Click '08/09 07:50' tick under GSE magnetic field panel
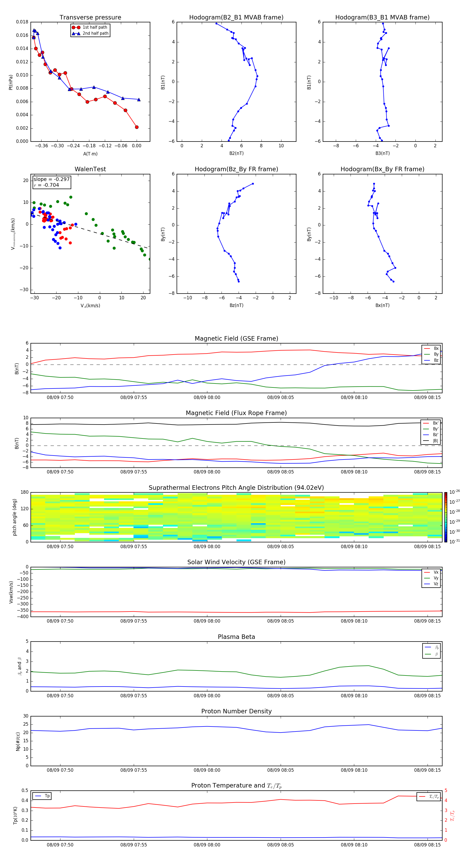The height and width of the screenshot is (868, 473). [x=60, y=397]
